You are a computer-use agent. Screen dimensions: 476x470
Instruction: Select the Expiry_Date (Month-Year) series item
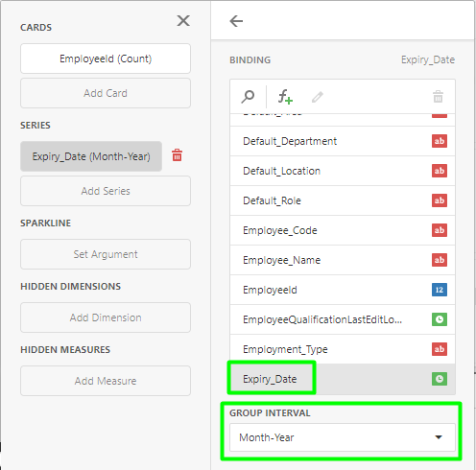[91, 156]
